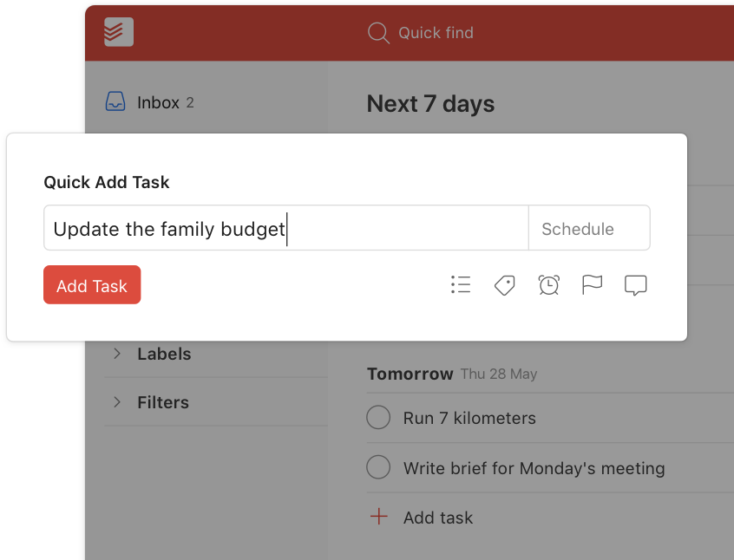Viewport: 734px width, 560px height.
Task: Mark "Run 7 kilometers" as complete
Action: (x=378, y=418)
